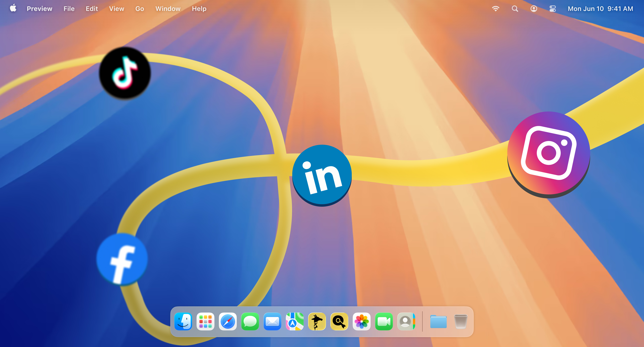Screen dimensions: 644x347
Task: Click the date and time in menu bar
Action: pos(600,9)
